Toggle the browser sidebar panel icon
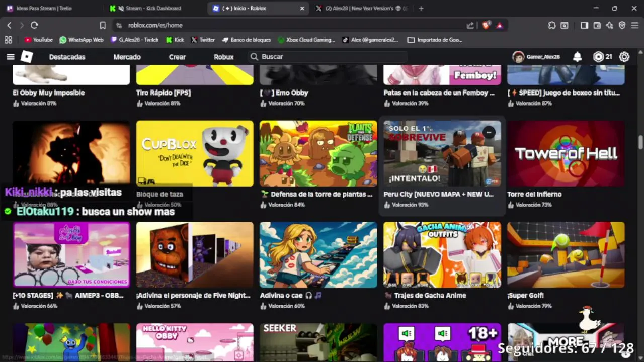Viewport: 644px width, 362px height. 584,25
